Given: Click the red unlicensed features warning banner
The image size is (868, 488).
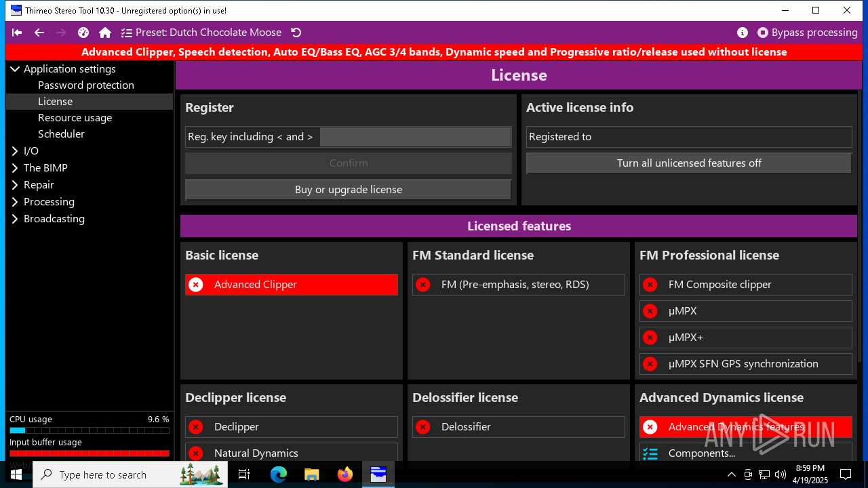Looking at the screenshot, I should [x=434, y=52].
